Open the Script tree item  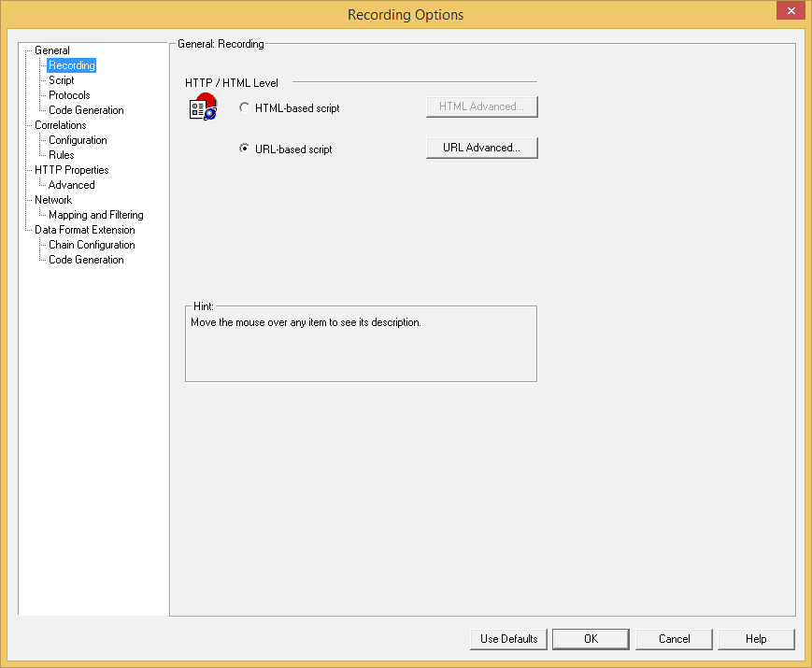click(61, 80)
